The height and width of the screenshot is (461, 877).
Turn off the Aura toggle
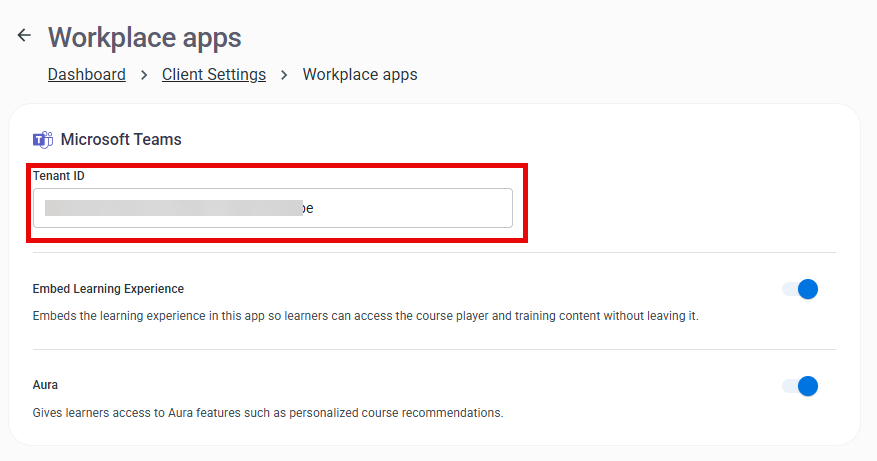tap(800, 386)
